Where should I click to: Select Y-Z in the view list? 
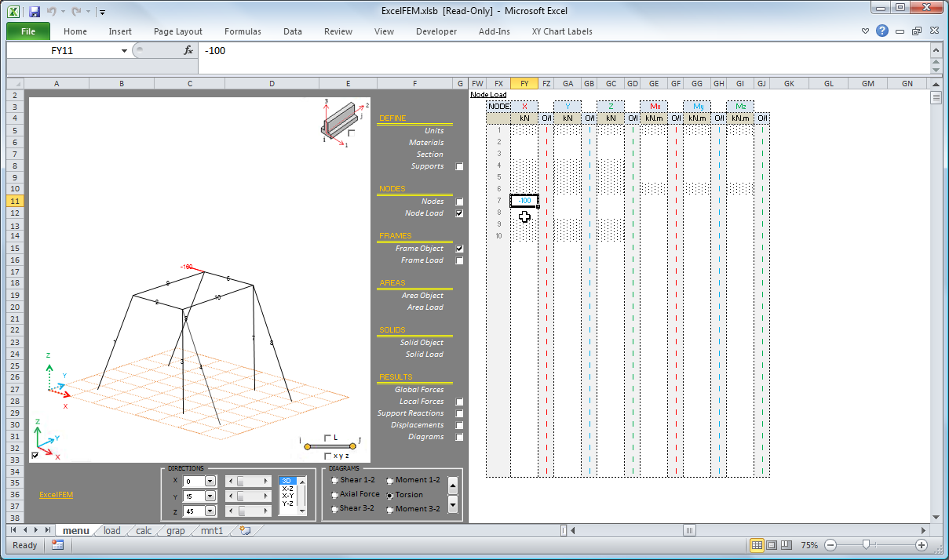point(288,504)
